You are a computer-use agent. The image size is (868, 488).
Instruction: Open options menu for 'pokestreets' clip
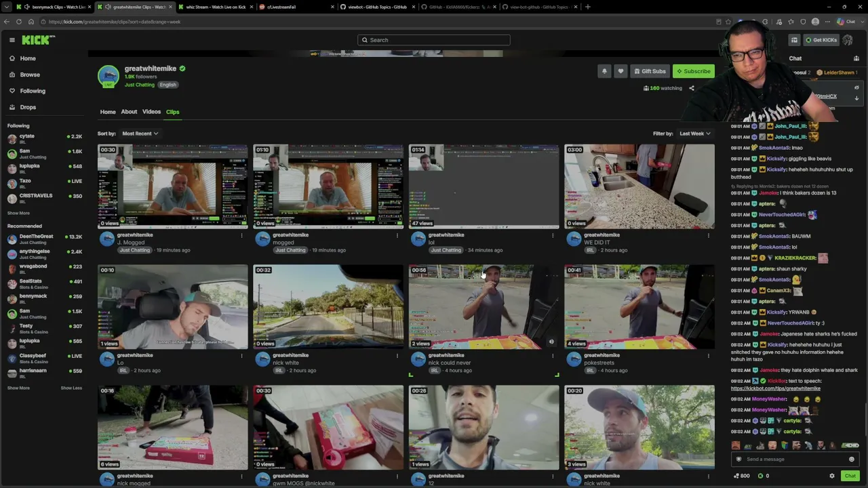pyautogui.click(x=709, y=356)
